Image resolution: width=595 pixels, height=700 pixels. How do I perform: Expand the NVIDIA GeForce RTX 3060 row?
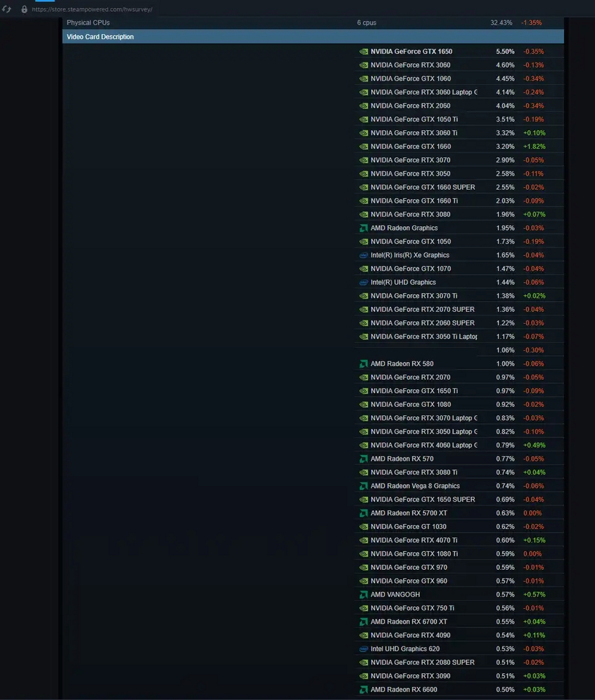[x=410, y=65]
